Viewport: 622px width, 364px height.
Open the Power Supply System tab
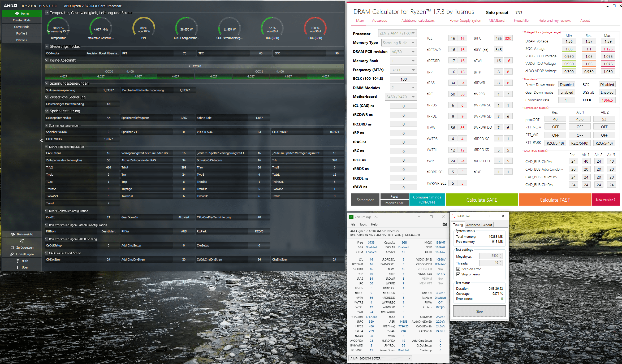[x=466, y=20]
